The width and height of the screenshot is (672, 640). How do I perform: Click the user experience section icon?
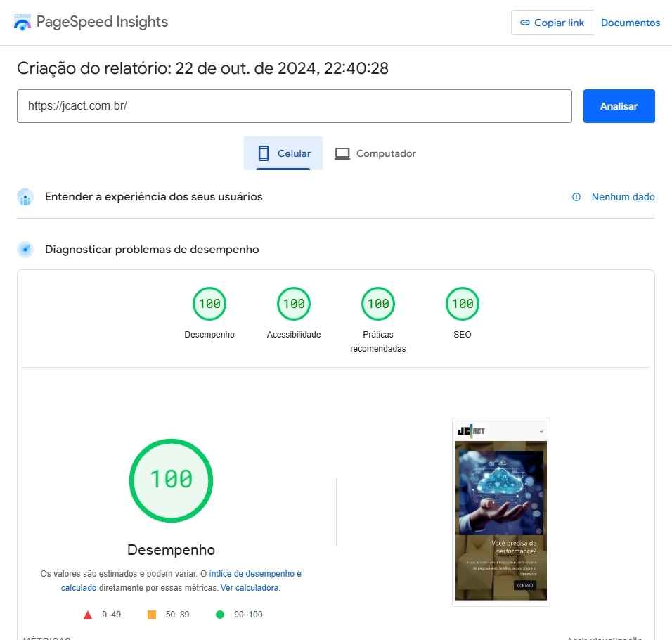tap(25, 197)
